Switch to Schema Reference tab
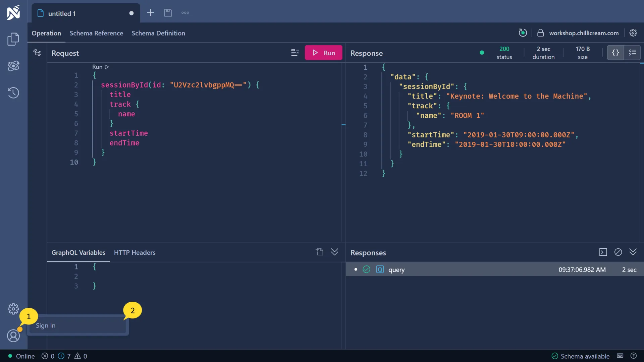Image resolution: width=644 pixels, height=362 pixels. click(96, 33)
